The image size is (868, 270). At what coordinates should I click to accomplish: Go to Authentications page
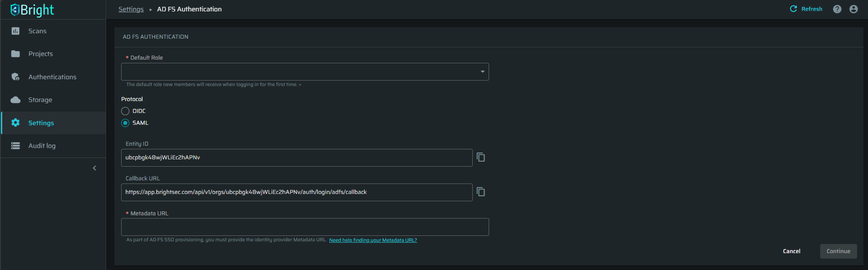click(53, 77)
